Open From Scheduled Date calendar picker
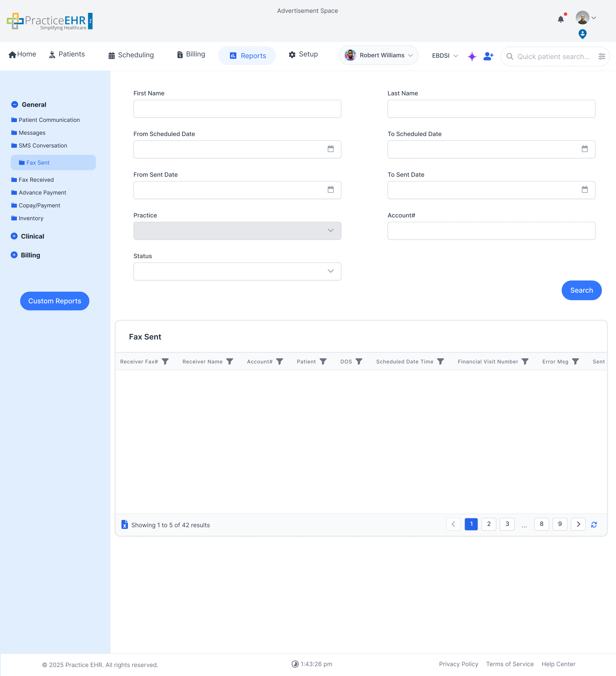Viewport: 616px width, 676px height. pyautogui.click(x=330, y=149)
